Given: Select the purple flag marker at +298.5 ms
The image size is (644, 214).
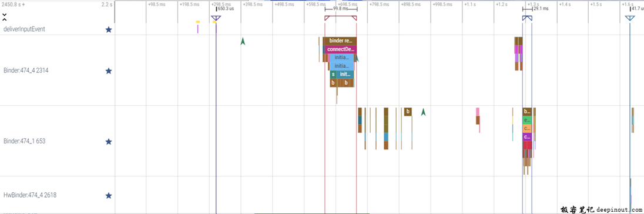Looking at the screenshot, I should (216, 18).
